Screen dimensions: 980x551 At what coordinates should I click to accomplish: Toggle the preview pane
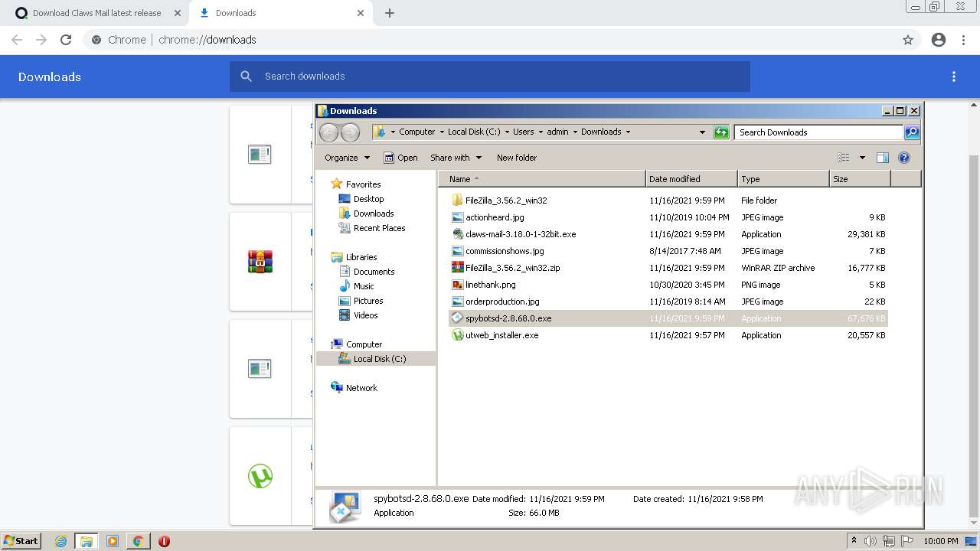click(883, 158)
